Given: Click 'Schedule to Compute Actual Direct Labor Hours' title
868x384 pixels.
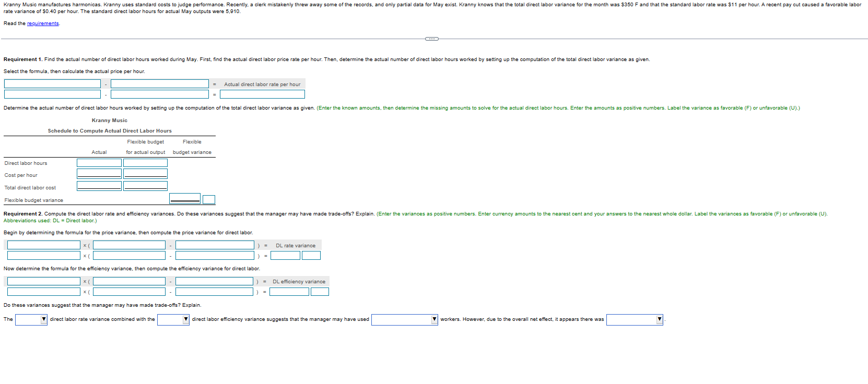Looking at the screenshot, I should point(110,131).
